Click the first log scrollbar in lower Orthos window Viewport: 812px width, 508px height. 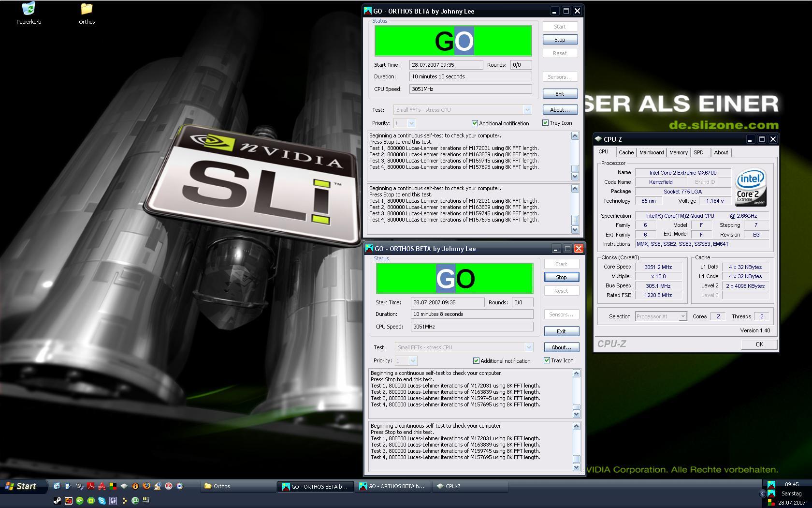[x=576, y=393]
